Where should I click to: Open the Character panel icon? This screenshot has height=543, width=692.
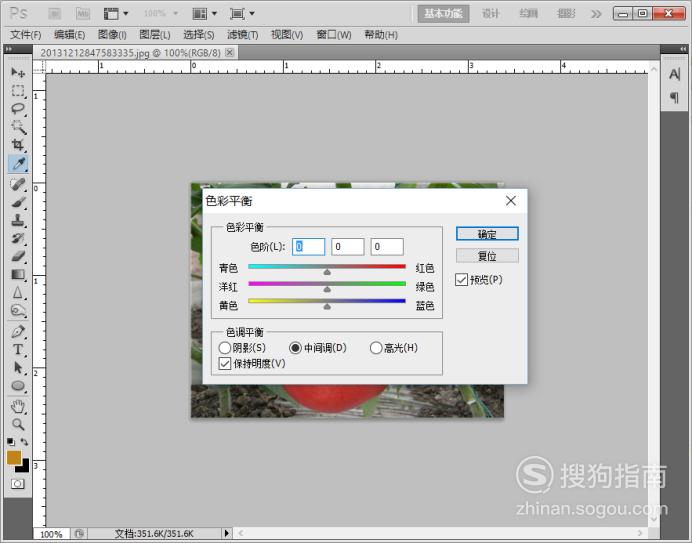click(x=674, y=74)
